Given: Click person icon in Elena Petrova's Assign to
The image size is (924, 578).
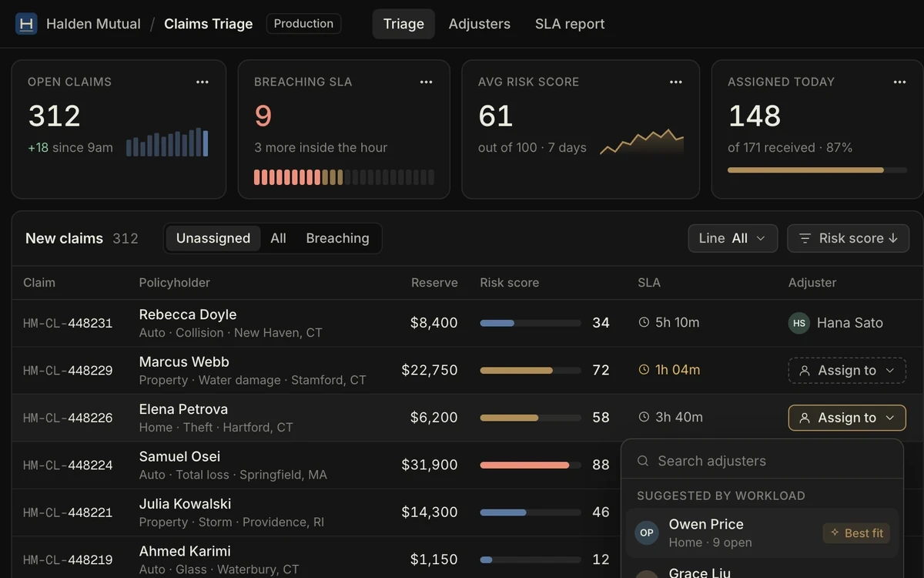Looking at the screenshot, I should click(x=805, y=418).
